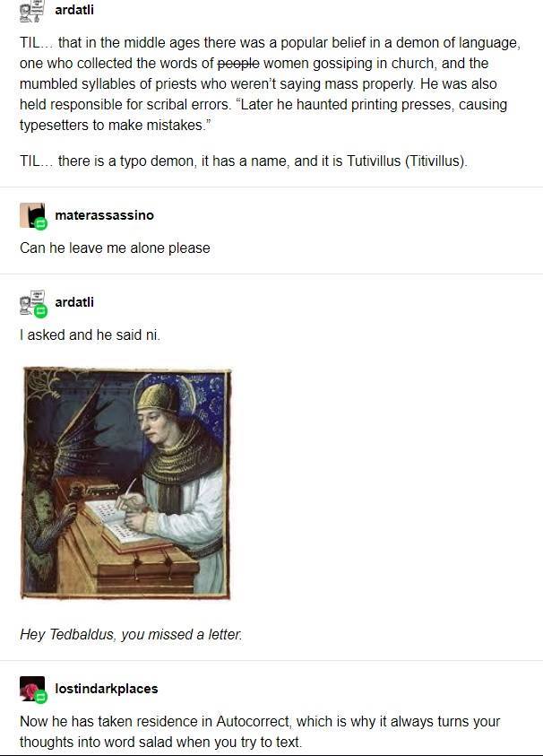Click the green reblog badge on lostindarkplaces' avatar

(41, 697)
